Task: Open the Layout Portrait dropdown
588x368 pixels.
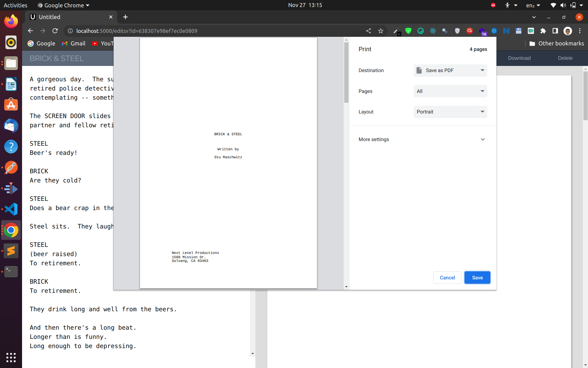Action: [450, 112]
